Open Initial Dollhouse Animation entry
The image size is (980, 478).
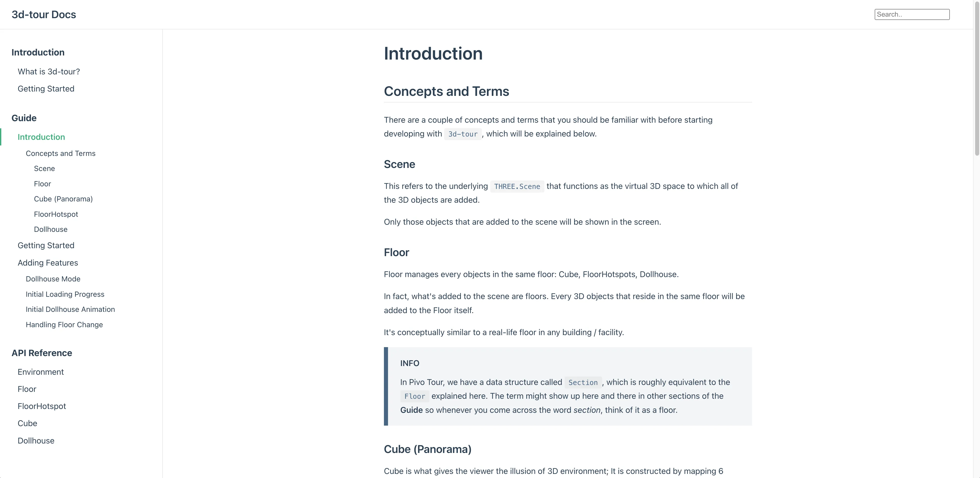click(70, 309)
